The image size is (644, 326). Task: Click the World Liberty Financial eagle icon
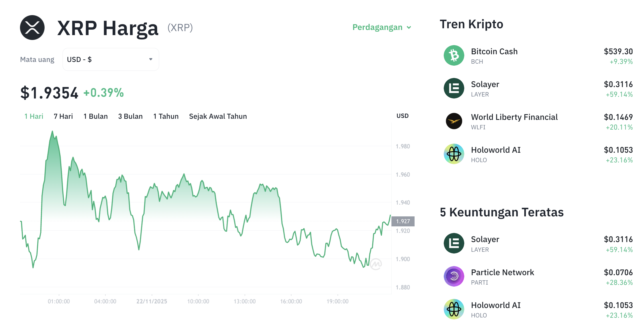[453, 121]
